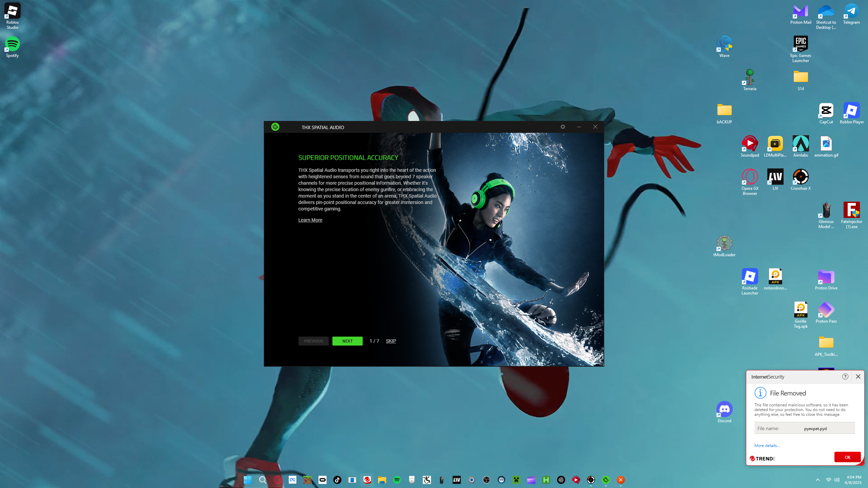Open File Explorer from taskbar
868x488 pixels.
point(382,480)
